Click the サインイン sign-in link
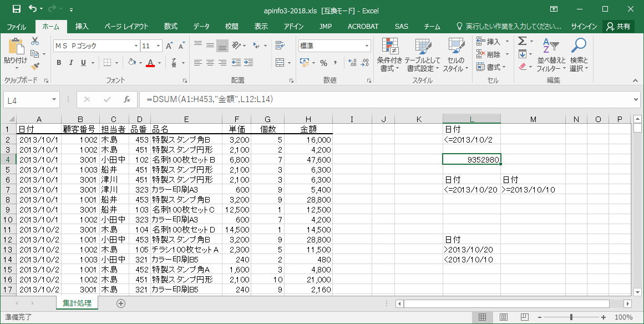This screenshot has height=324, width=644. [x=584, y=26]
